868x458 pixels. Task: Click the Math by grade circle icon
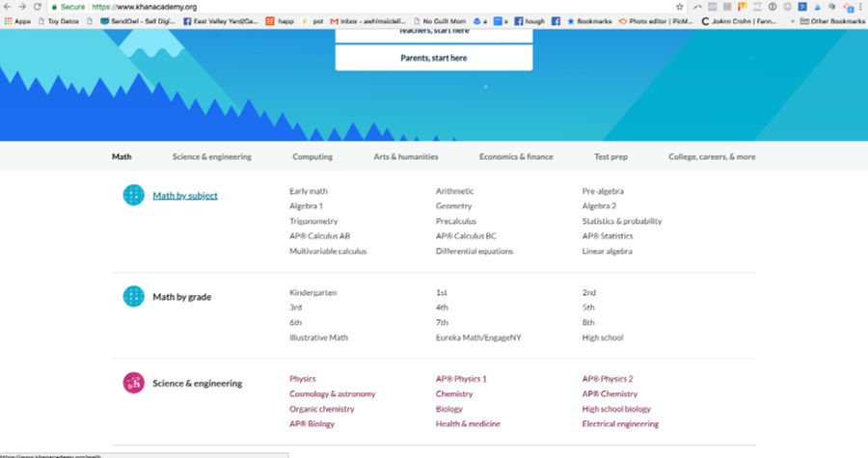pos(133,296)
